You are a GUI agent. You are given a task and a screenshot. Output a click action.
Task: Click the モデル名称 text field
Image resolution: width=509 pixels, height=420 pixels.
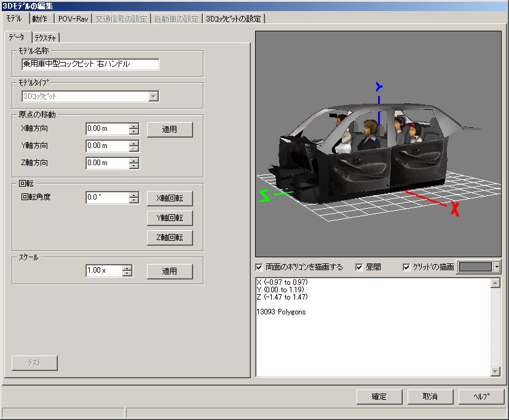[90, 64]
